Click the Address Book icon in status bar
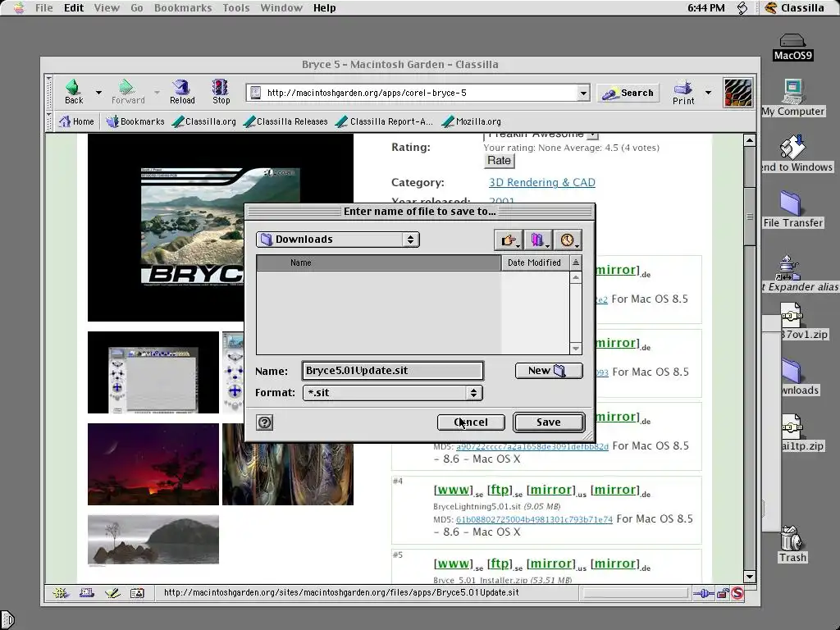Screen dimensions: 840x630 tap(138, 593)
